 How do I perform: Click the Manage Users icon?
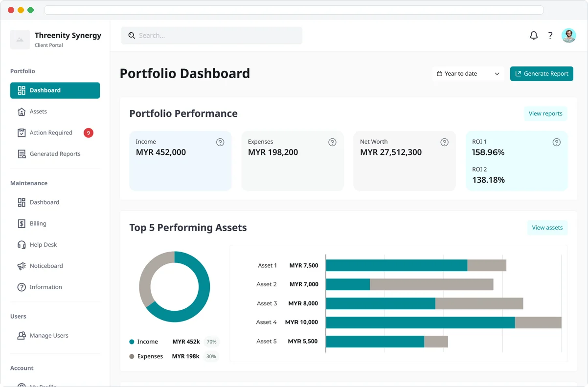(22, 336)
